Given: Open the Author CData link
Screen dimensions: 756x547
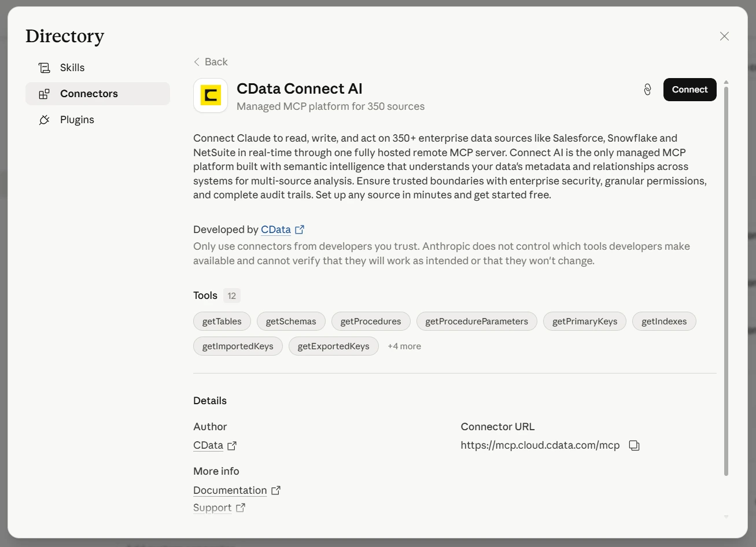Looking at the screenshot, I should pos(208,445).
